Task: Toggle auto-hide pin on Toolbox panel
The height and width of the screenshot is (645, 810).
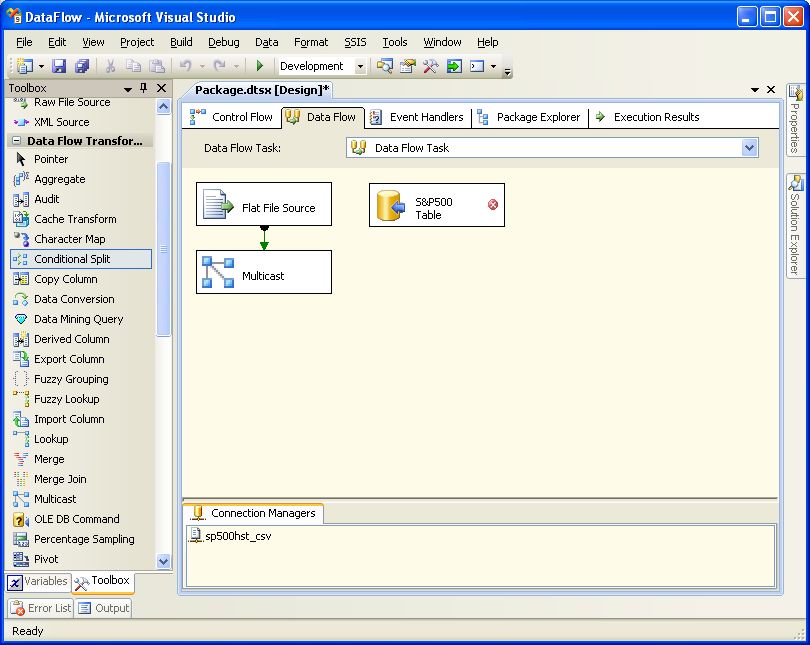Action: point(144,88)
